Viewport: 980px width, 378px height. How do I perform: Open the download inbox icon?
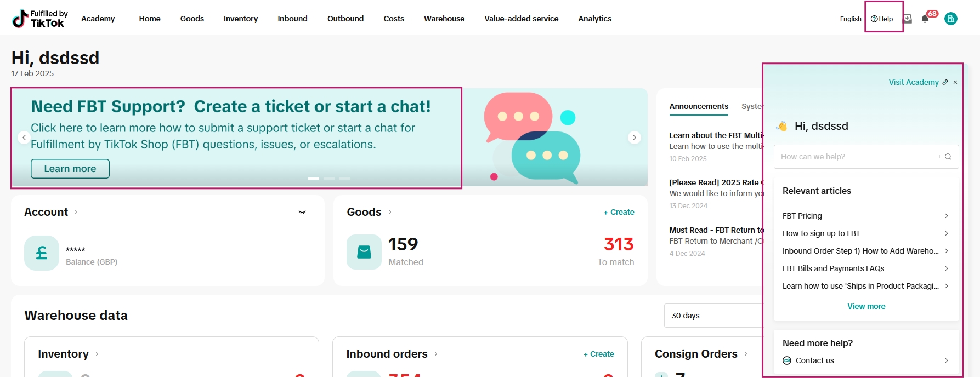(x=908, y=19)
